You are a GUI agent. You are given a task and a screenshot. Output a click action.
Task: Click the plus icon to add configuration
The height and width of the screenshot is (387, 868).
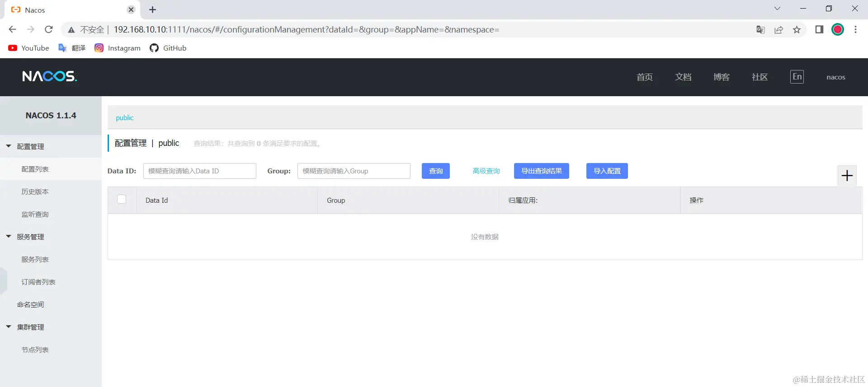847,175
